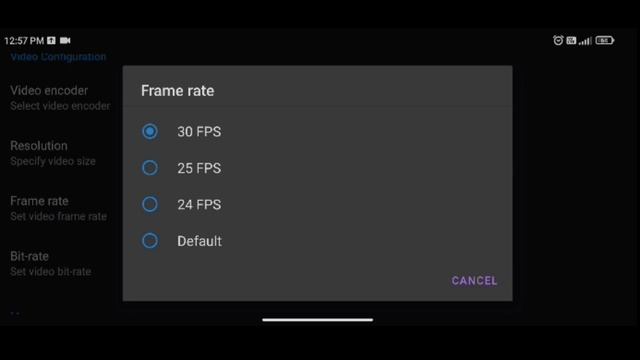The width and height of the screenshot is (640, 360).
Task: Open the Frame rate setting in list
Action: click(58, 208)
